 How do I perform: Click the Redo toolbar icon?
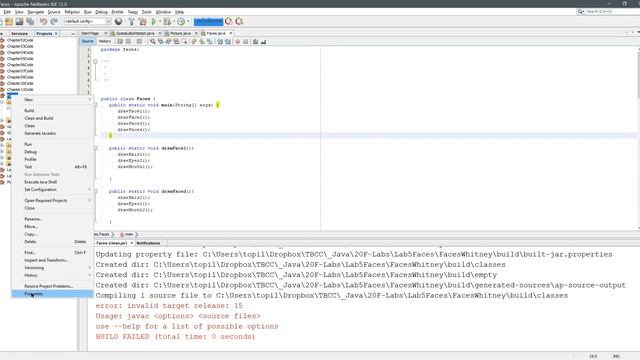coord(54,21)
